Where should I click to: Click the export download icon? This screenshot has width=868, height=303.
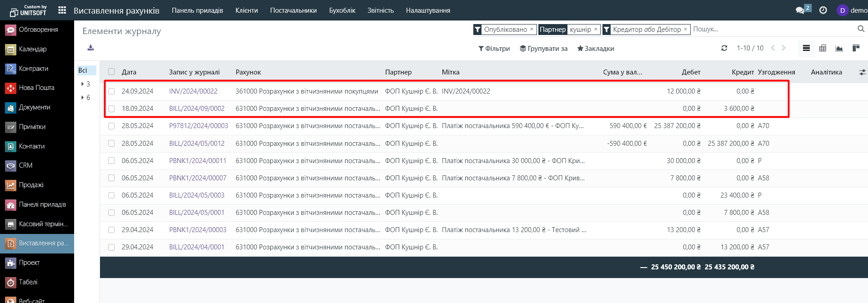coord(90,48)
